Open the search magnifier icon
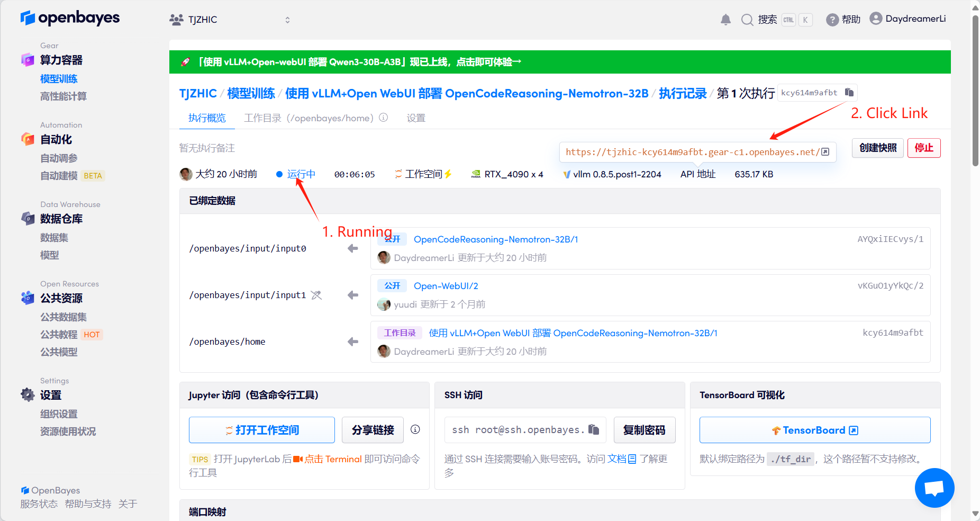980x521 pixels. (747, 20)
